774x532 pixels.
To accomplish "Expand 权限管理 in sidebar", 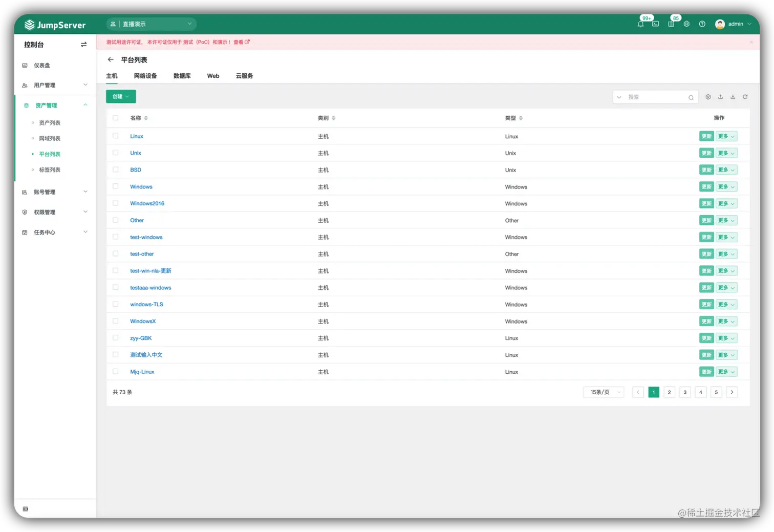I will 55,212.
